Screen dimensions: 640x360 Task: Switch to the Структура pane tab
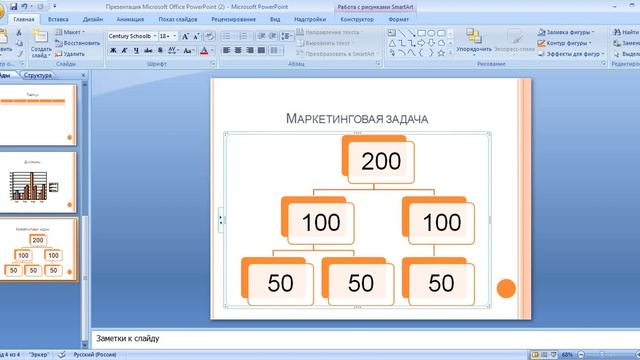tap(38, 76)
